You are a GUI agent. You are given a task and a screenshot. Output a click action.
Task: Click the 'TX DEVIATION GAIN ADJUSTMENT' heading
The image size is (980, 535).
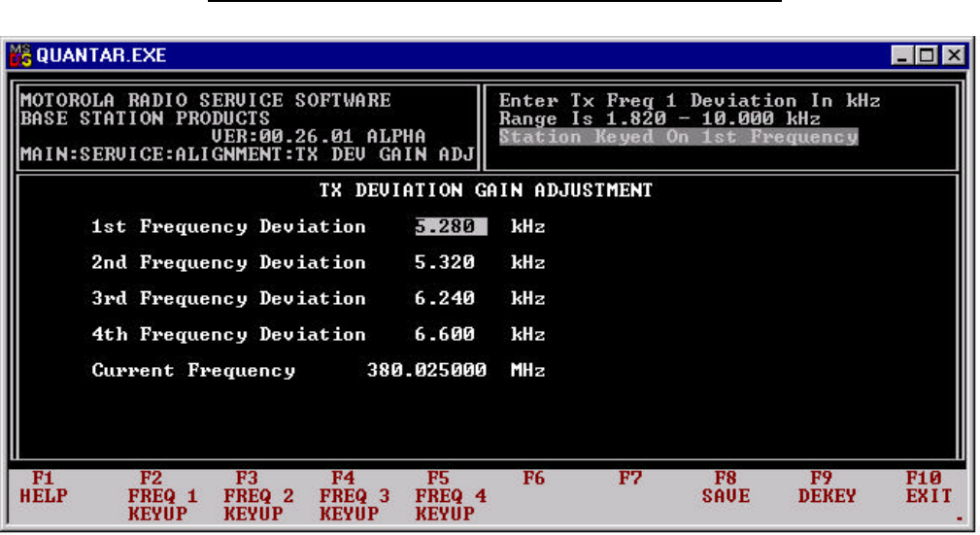click(x=486, y=190)
